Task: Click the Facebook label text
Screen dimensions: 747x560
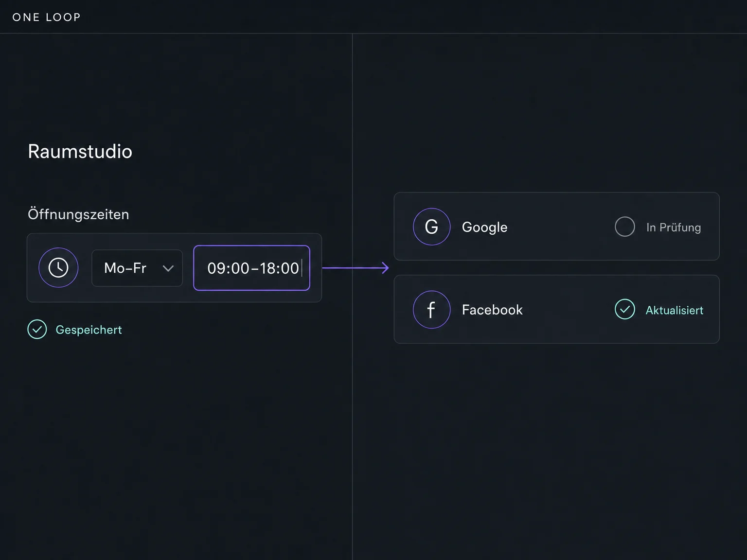Action: (492, 310)
